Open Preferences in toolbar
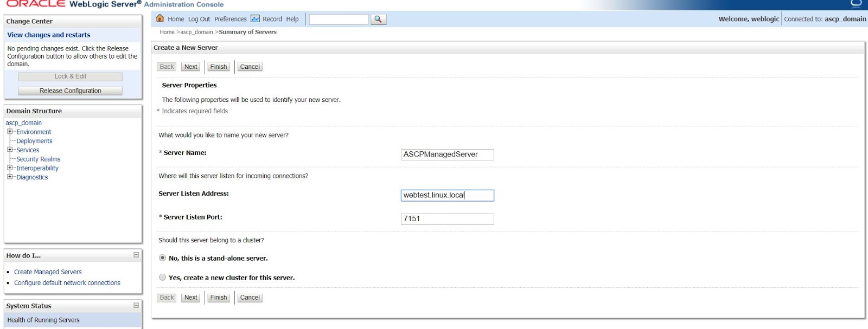 click(230, 19)
